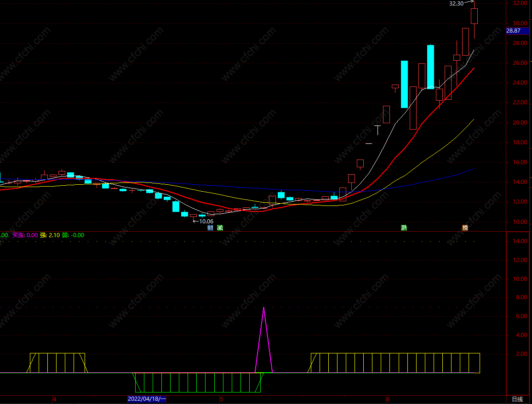Select month marker 4 on time axis
The width and height of the screenshot is (532, 404).
tap(54, 399)
